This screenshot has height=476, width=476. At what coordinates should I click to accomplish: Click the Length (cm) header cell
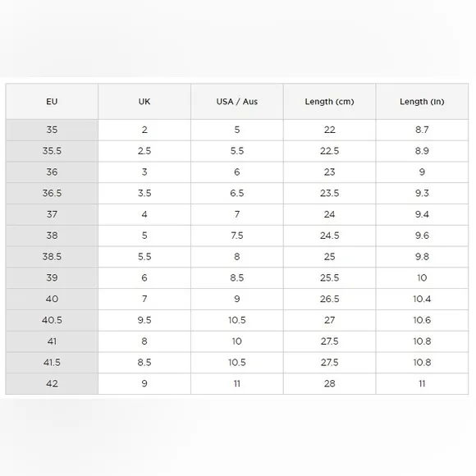330,102
